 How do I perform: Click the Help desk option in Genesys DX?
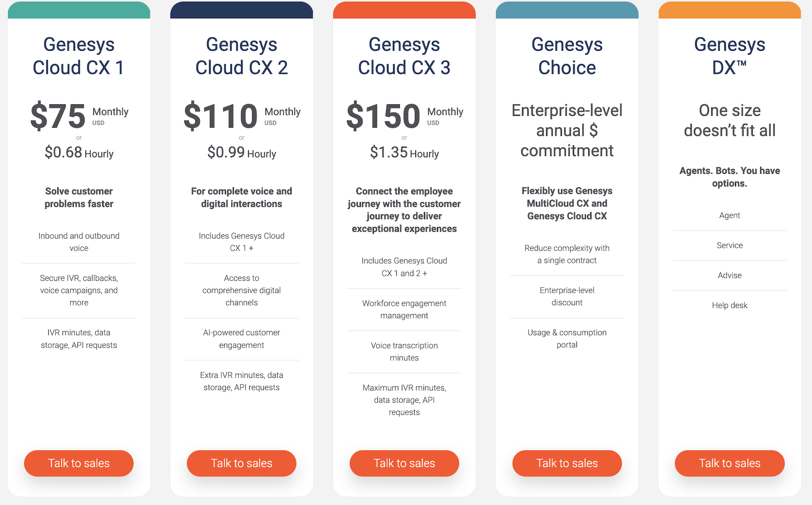(730, 306)
